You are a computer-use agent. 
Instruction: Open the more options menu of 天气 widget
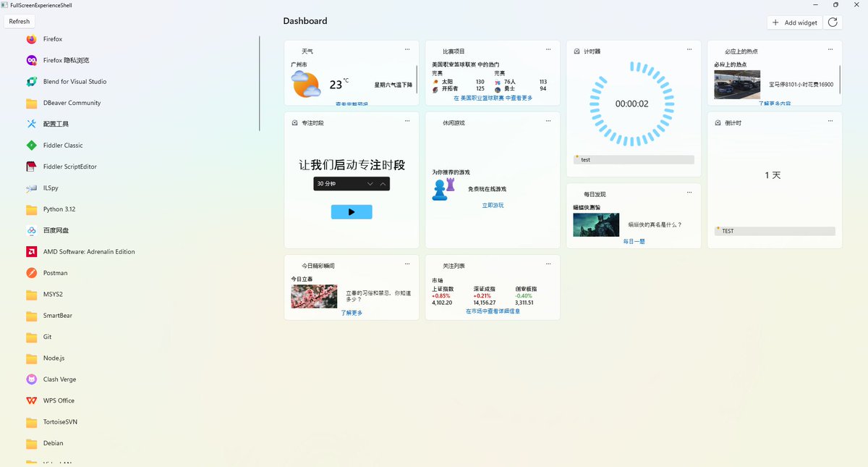pyautogui.click(x=407, y=49)
